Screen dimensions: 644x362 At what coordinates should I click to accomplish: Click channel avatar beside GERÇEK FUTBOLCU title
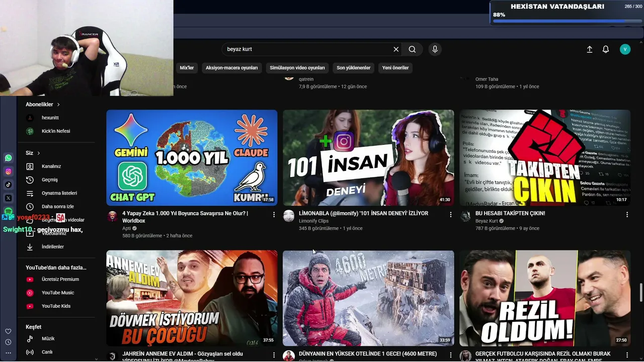pos(465,356)
